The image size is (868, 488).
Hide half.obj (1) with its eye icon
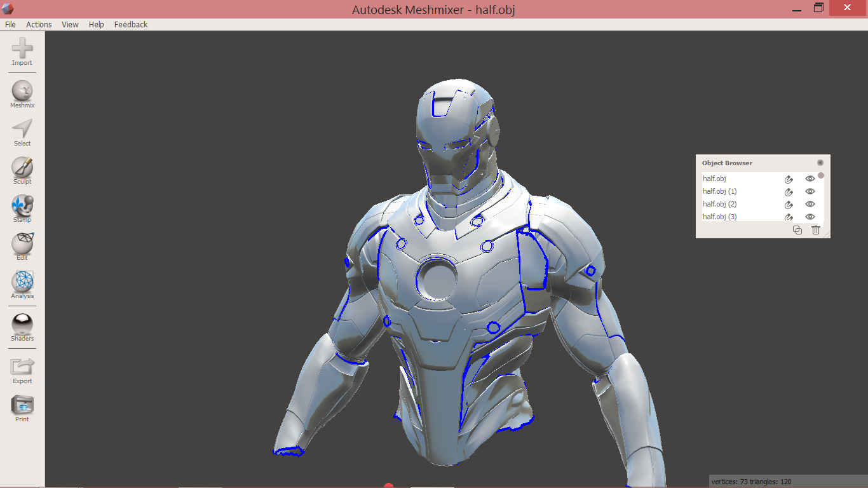point(810,191)
